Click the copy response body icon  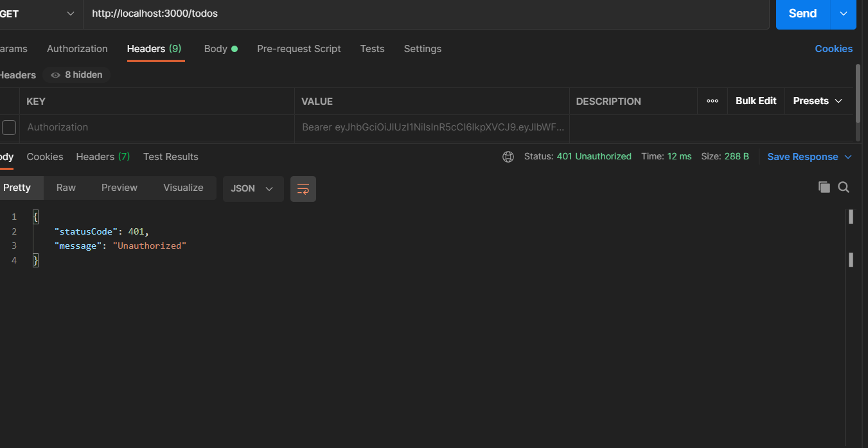(824, 187)
